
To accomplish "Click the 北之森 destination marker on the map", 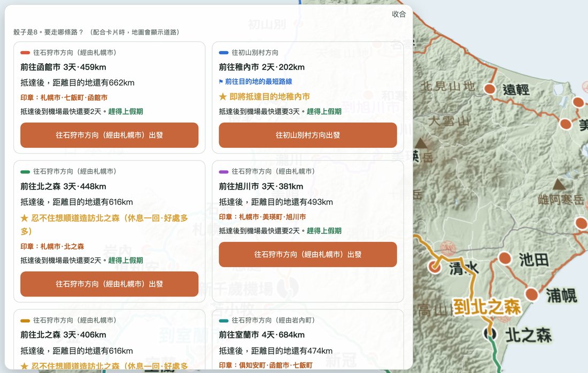I will (x=490, y=333).
